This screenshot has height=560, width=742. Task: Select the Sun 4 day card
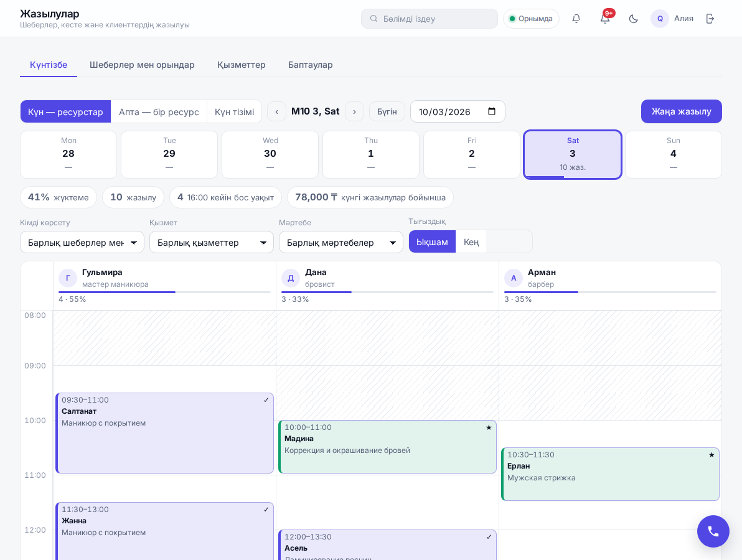674,155
